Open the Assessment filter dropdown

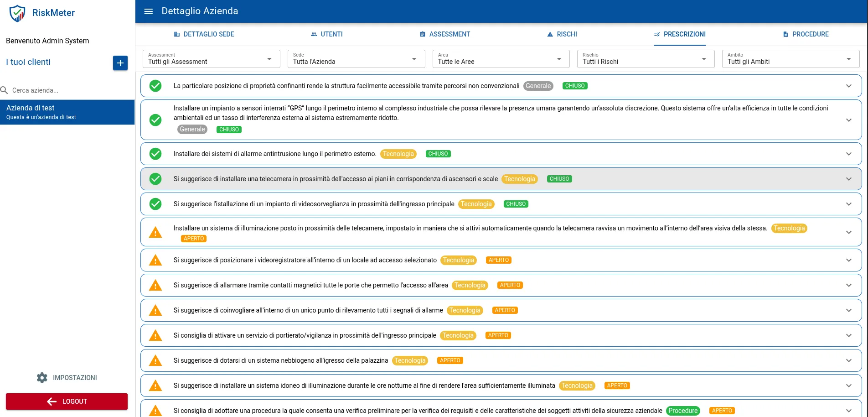pos(211,59)
